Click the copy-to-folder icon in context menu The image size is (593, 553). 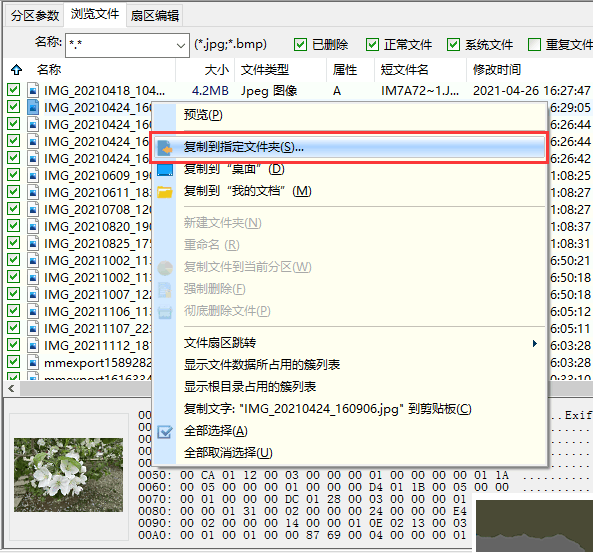(x=165, y=148)
